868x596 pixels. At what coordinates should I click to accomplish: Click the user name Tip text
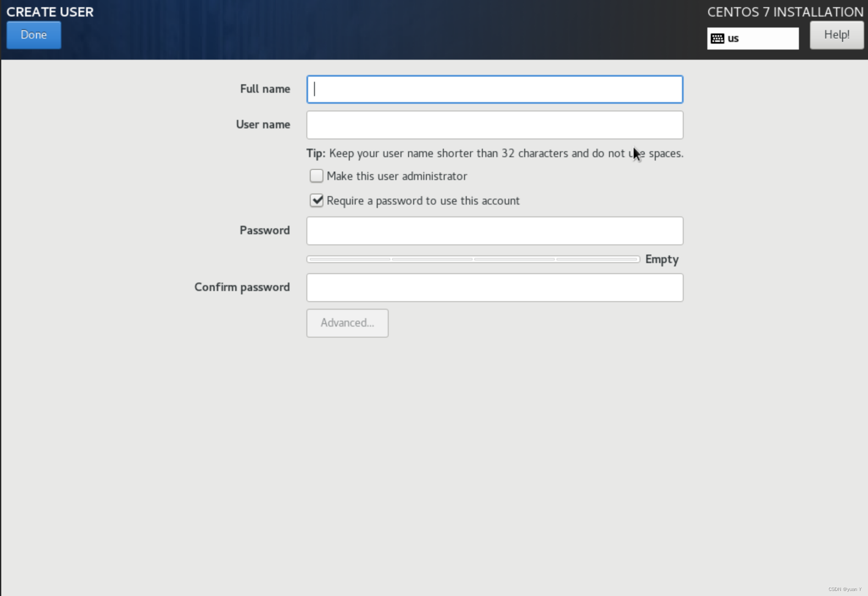[495, 153]
